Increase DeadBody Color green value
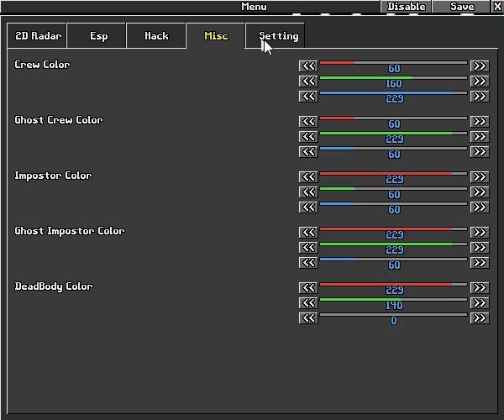The width and height of the screenshot is (504, 420). (x=480, y=302)
